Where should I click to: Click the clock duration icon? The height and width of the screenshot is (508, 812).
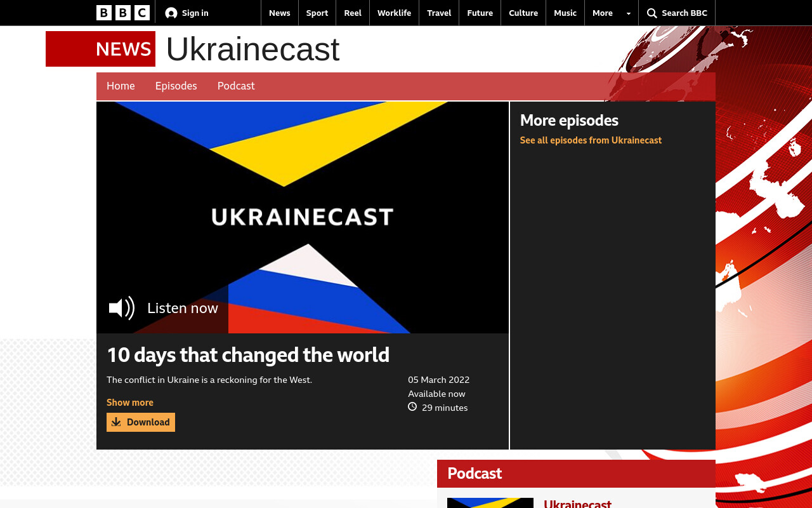[x=412, y=407]
